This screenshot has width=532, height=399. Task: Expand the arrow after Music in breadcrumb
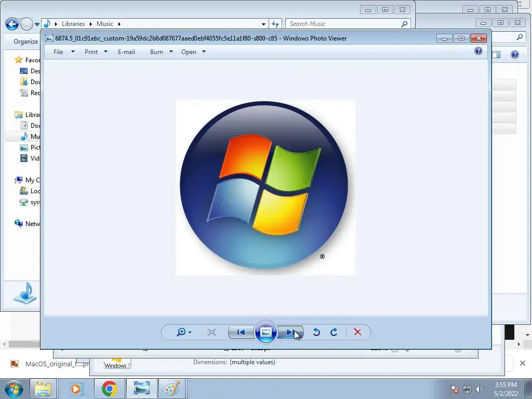(119, 24)
